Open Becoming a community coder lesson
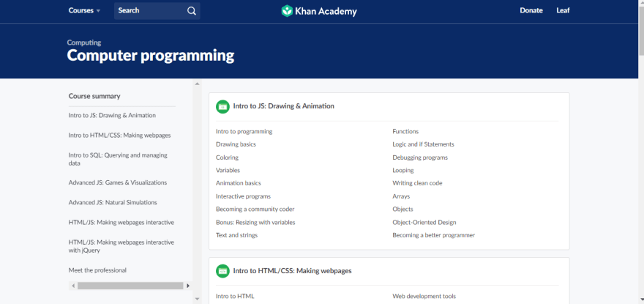Image resolution: width=644 pixels, height=304 pixels. coord(255,210)
